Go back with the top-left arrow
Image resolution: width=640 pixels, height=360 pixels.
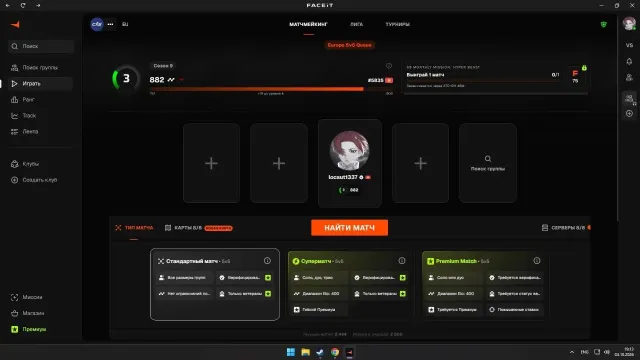tap(7, 5)
